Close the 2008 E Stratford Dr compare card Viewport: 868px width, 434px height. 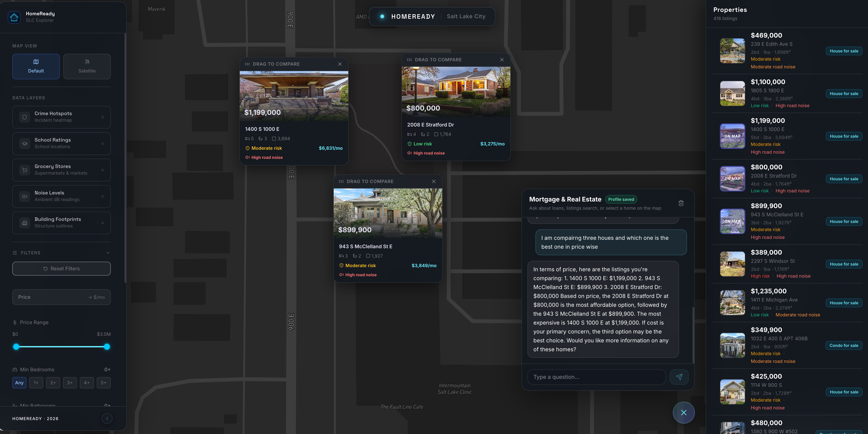tap(502, 60)
